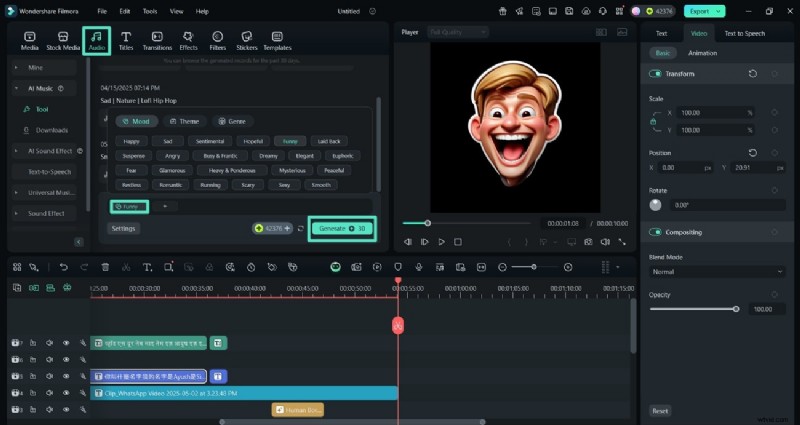The height and width of the screenshot is (425, 800).
Task: Click the undo arrow in timeline toolbar
Action: click(64, 267)
